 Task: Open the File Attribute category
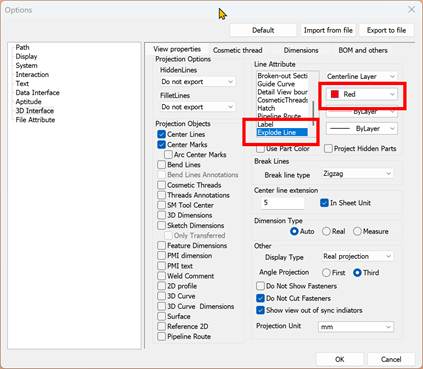pyautogui.click(x=35, y=119)
